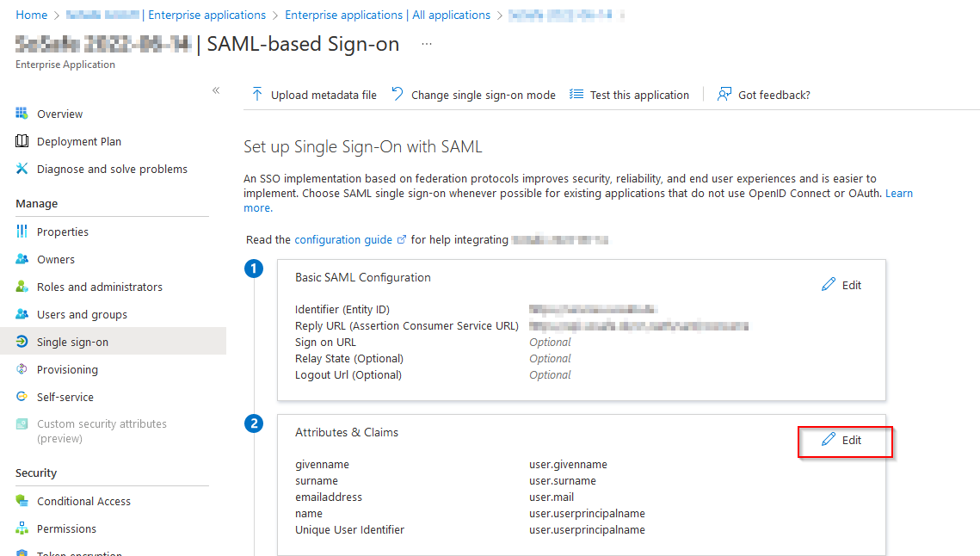Open Roles and administrators
This screenshot has width=980, height=556.
99,287
